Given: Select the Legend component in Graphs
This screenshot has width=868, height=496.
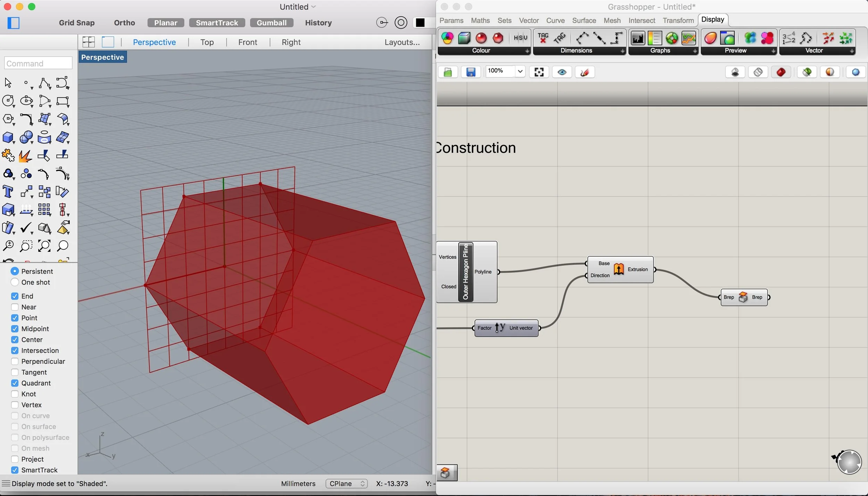Looking at the screenshot, I should tap(655, 38).
